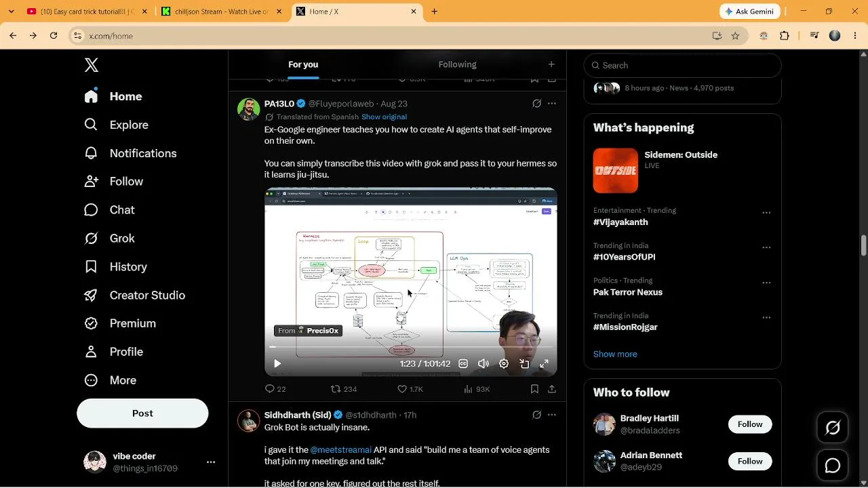Viewport: 868px width, 488px height.
Task: Follow Bradley Hartill
Action: point(750,424)
